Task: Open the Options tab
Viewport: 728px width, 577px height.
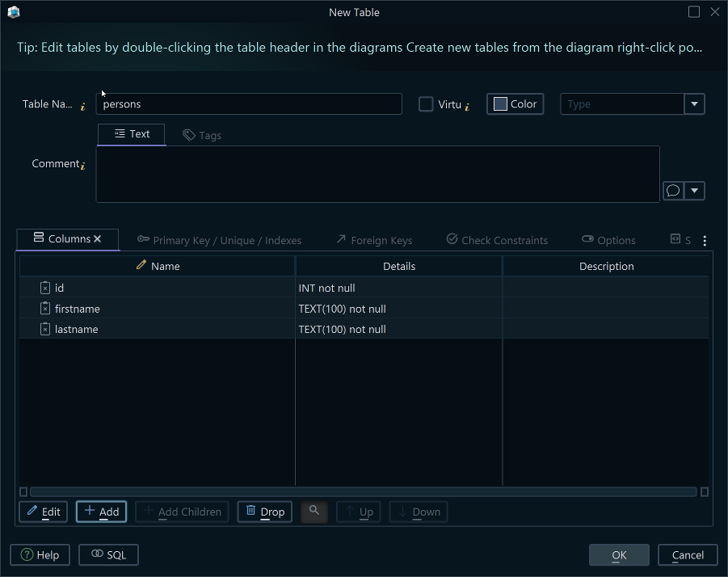Action: (x=608, y=240)
